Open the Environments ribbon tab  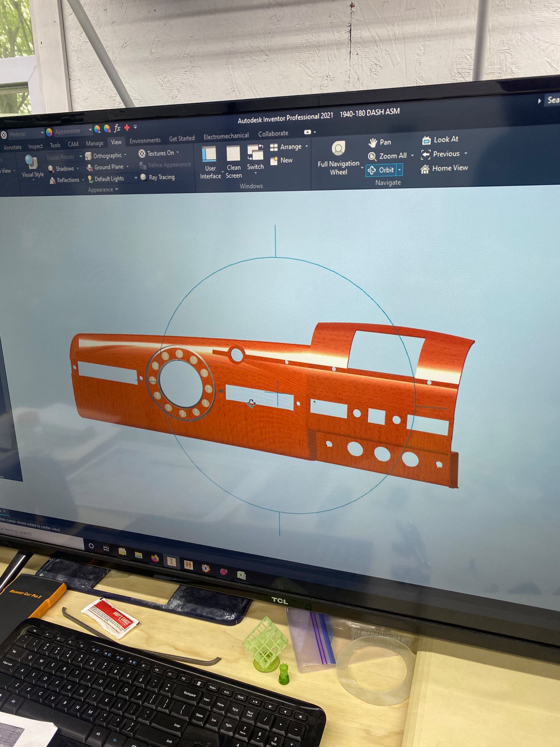click(145, 140)
